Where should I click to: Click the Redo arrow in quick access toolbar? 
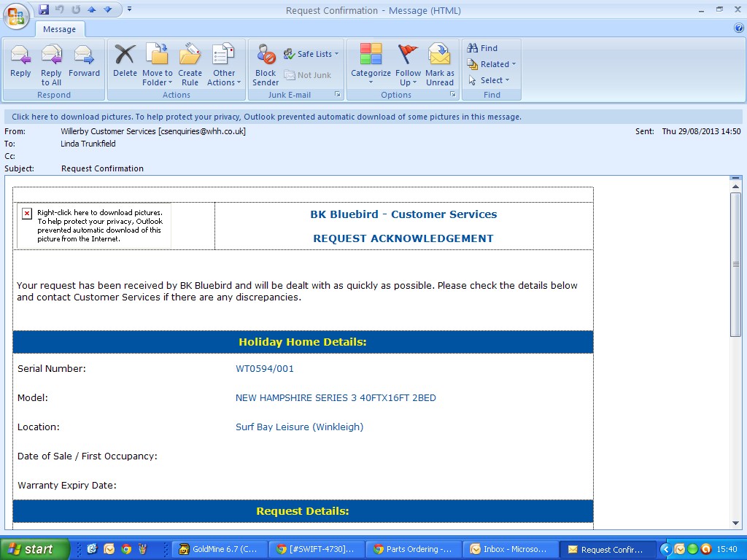tap(76, 9)
